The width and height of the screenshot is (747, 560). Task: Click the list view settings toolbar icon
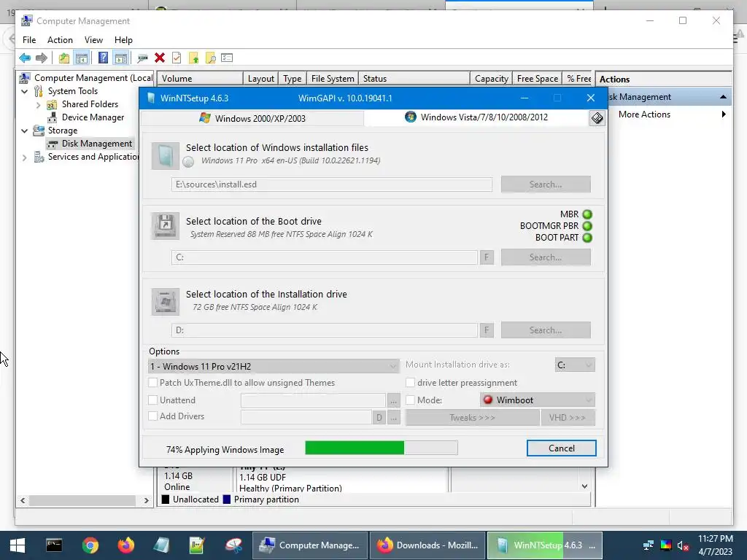click(x=228, y=58)
